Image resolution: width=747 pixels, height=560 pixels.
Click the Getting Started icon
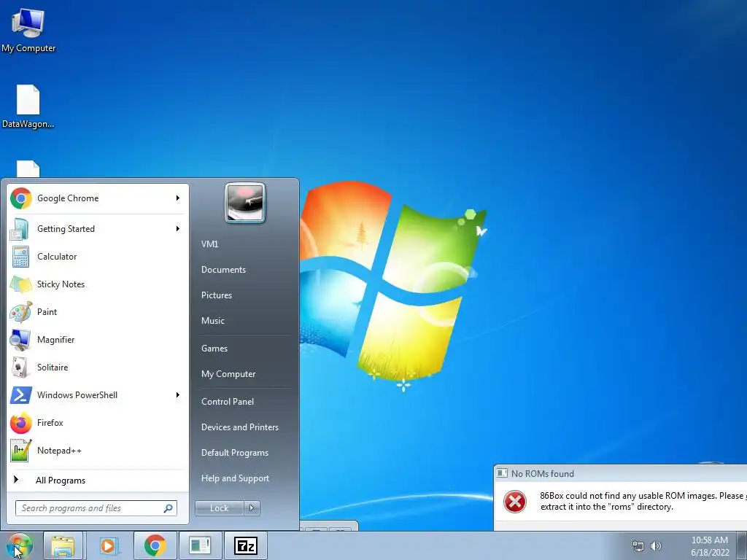coord(20,229)
